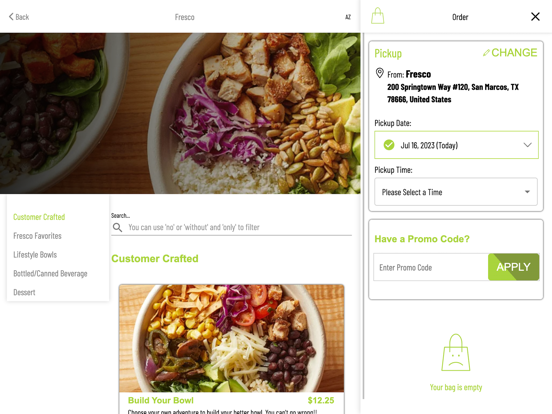Click the sad empty bag icon

coord(456,352)
